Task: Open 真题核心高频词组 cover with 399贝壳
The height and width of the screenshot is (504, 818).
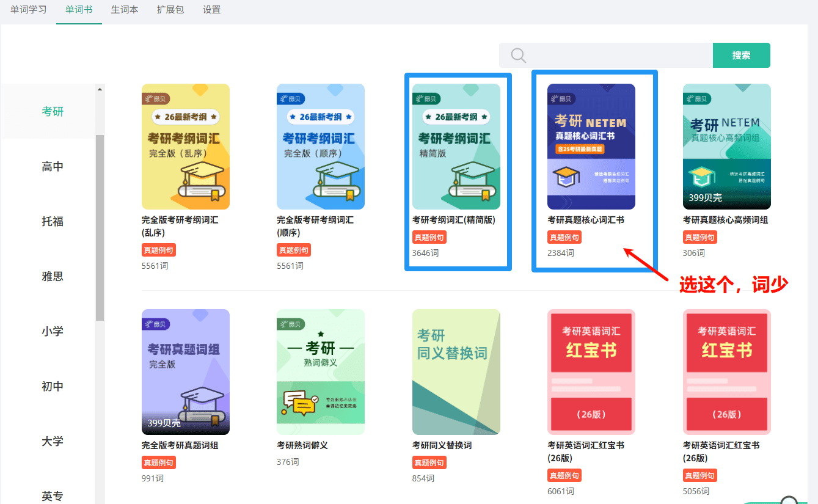Action: 727,147
